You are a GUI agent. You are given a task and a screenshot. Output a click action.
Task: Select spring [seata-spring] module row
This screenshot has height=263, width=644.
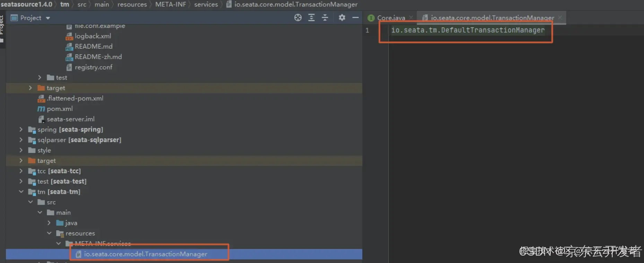(184, 129)
